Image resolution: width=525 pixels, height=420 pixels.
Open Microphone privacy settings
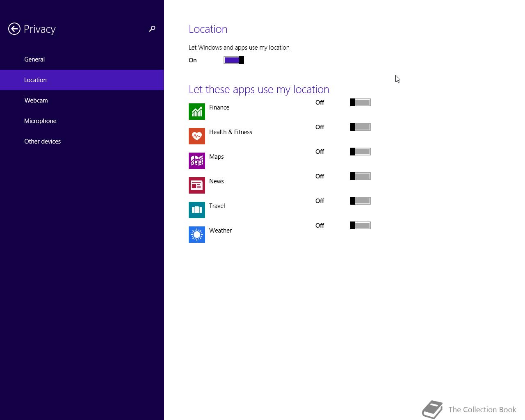point(82,121)
